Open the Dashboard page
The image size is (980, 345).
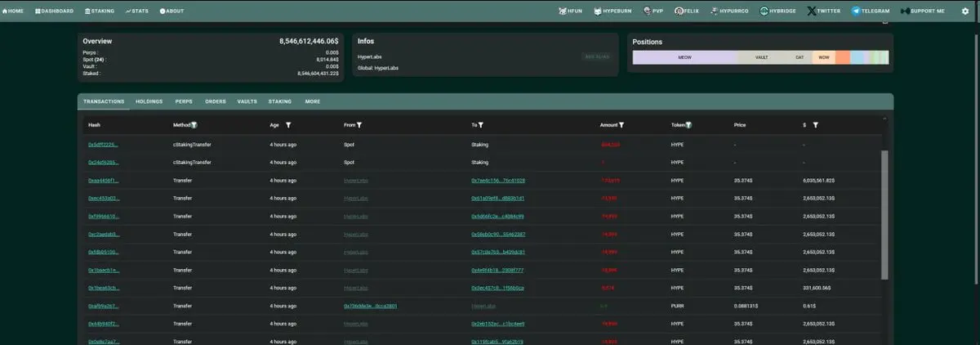pyautogui.click(x=55, y=11)
